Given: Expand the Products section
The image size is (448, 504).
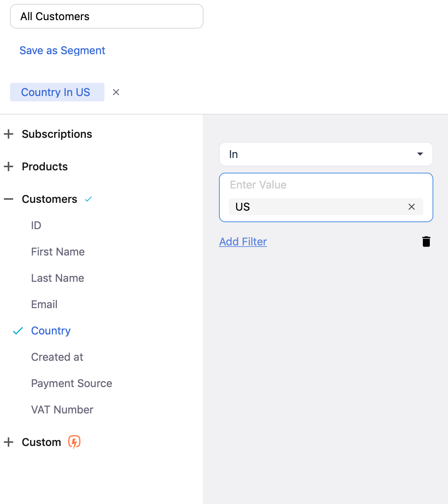Looking at the screenshot, I should 9,166.
